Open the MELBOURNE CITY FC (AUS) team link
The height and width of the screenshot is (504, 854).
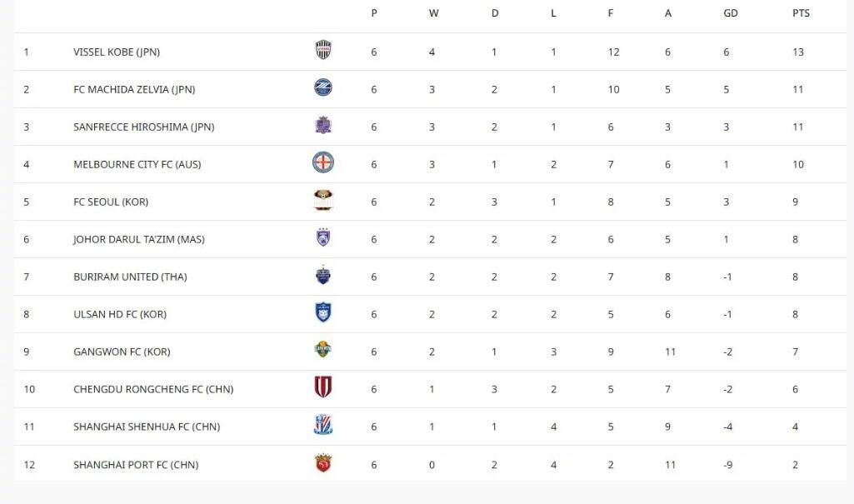[137, 164]
